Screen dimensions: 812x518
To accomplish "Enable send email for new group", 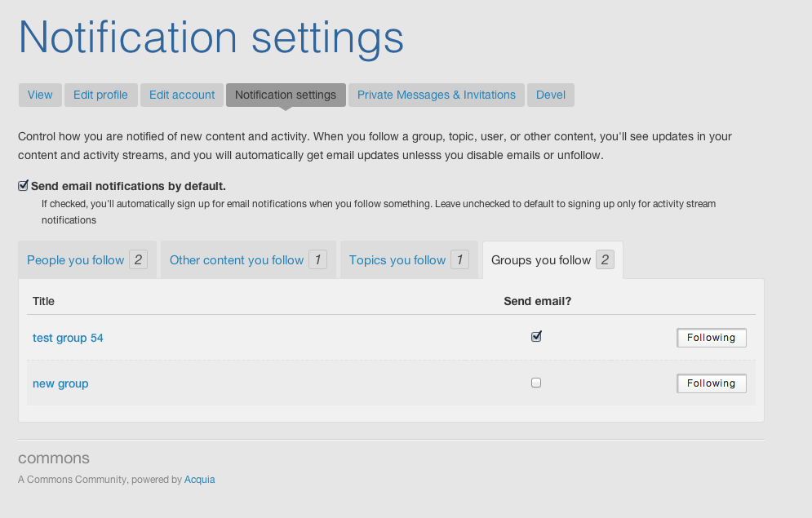I will [536, 383].
